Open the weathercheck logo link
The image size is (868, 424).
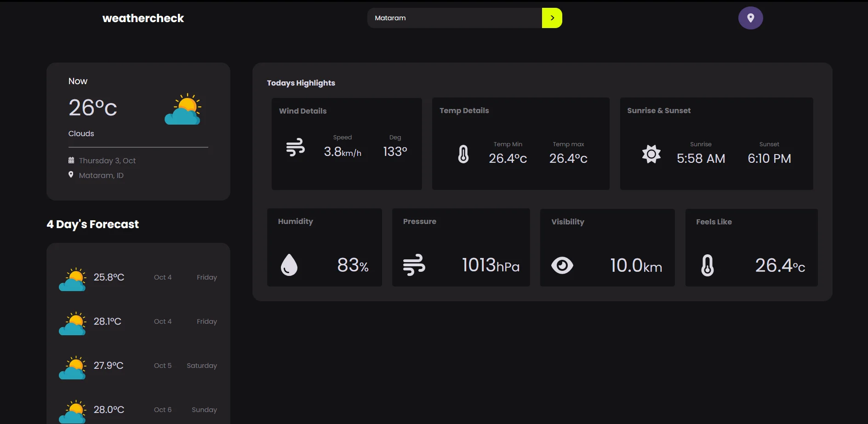(143, 18)
